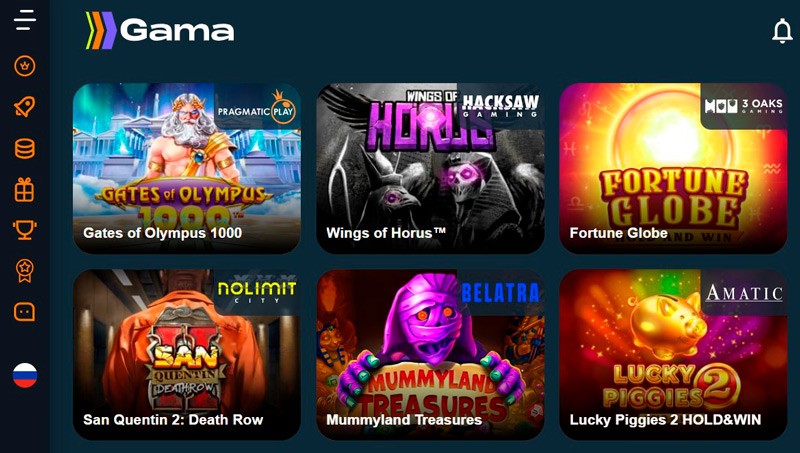Play San Quentin 2: Death Row
The width and height of the screenshot is (800, 453).
[x=187, y=355]
